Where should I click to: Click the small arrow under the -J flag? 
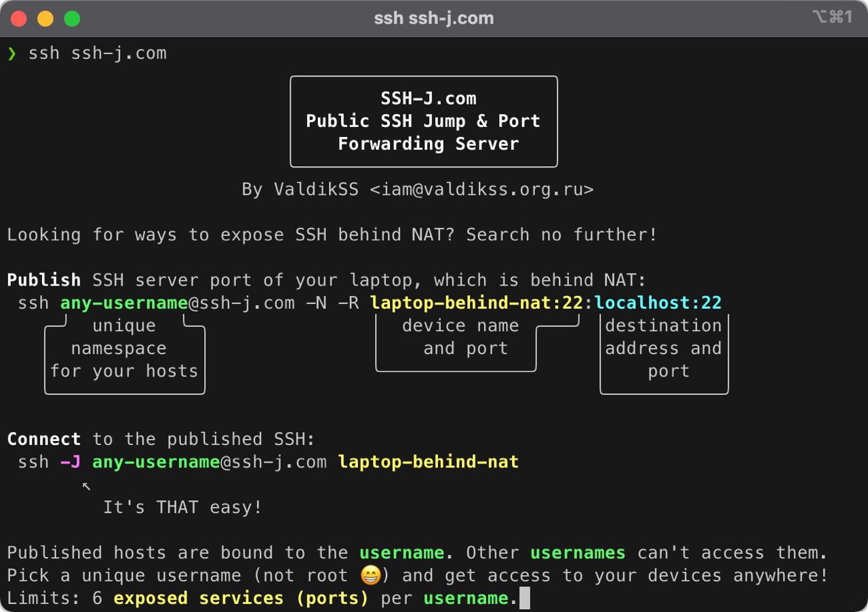point(86,486)
